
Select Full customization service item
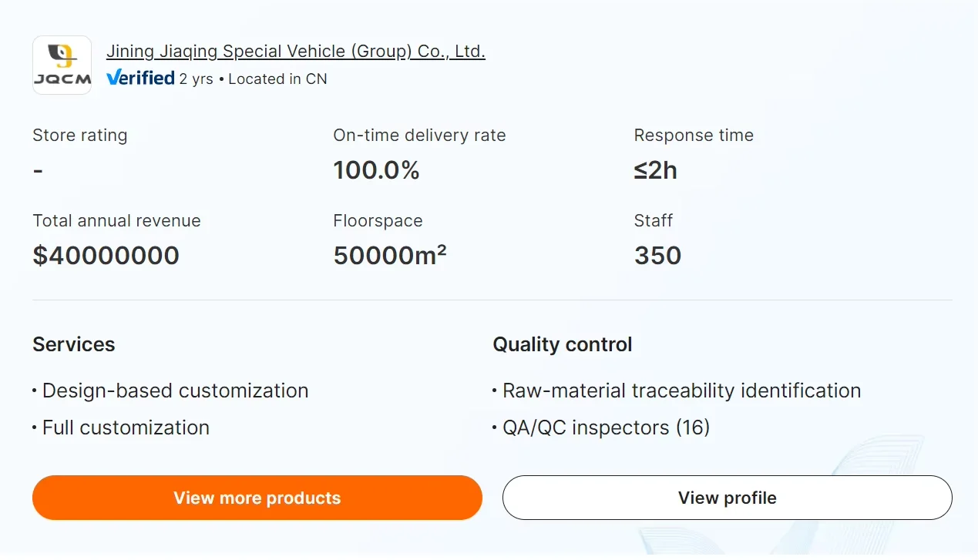126,428
